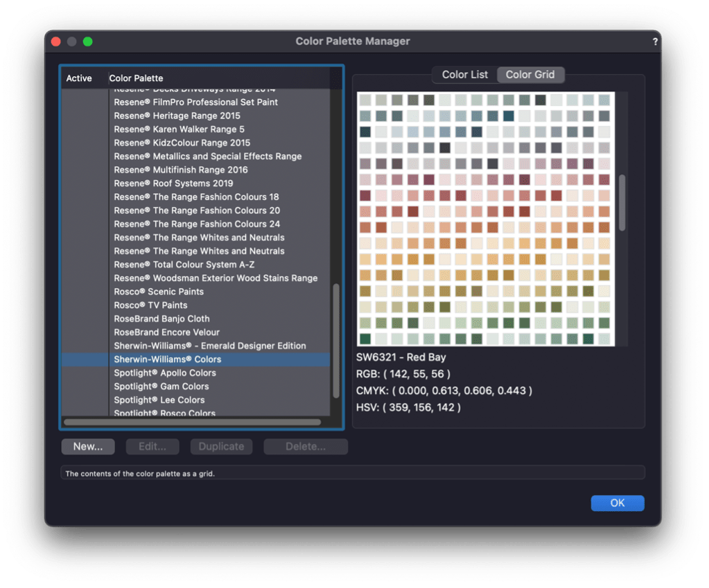Select Resene® FilmPro Professional Set Paint
709x588 pixels.
pyautogui.click(x=195, y=102)
